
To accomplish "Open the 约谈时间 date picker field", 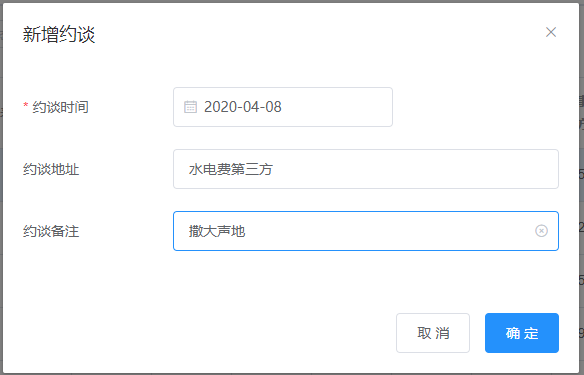I will 283,107.
